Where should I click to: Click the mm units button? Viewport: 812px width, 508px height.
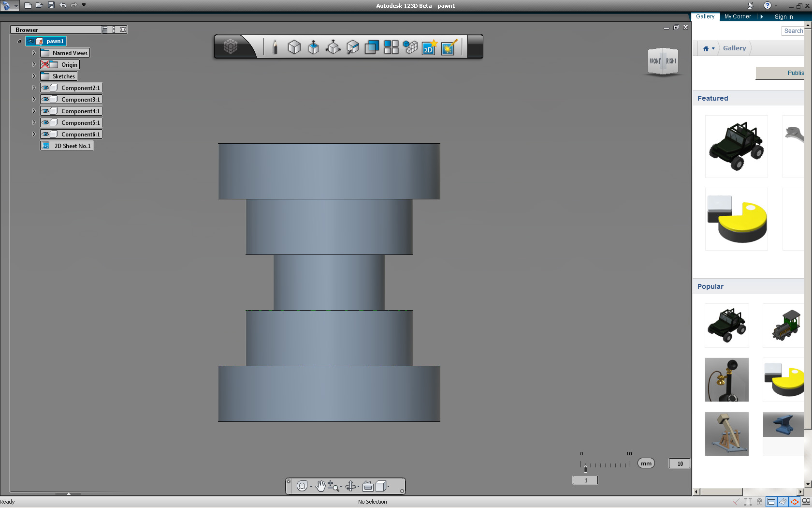[x=646, y=463]
